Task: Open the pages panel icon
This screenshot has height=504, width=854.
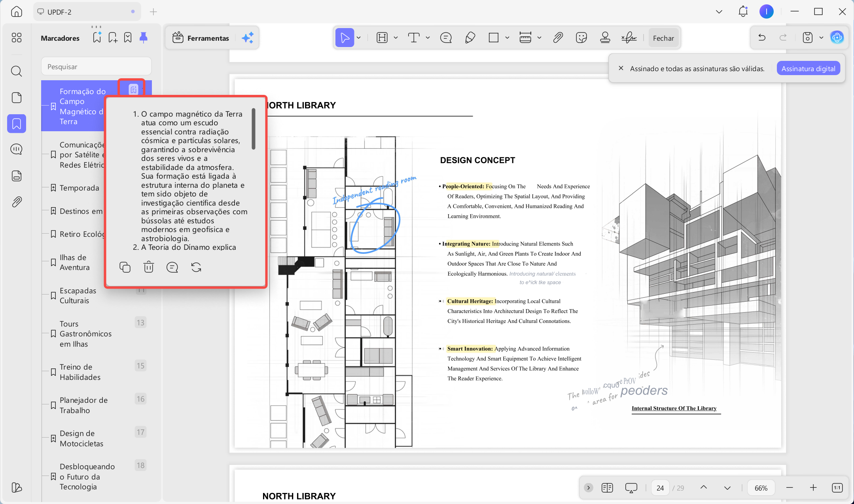Action: (17, 98)
